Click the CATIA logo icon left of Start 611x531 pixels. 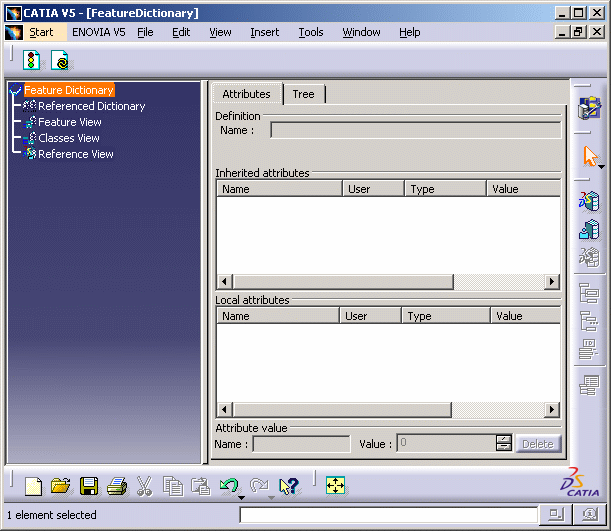pos(14,32)
